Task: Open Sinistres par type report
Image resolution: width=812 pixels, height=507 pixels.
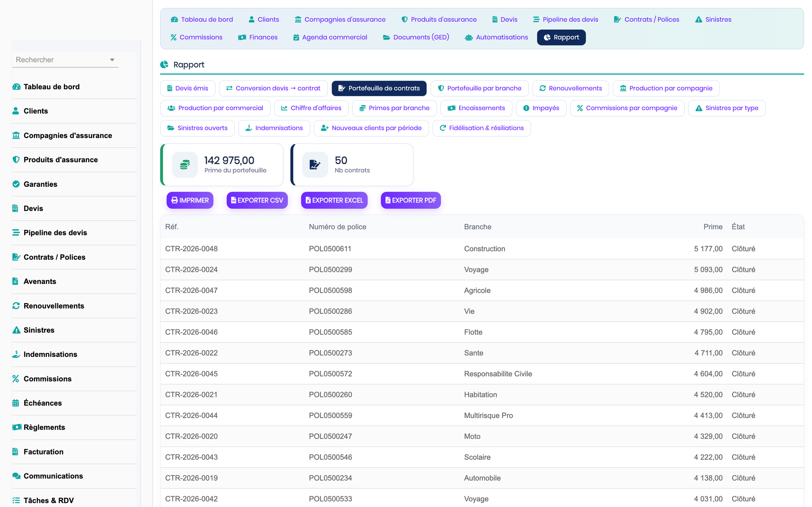Action: click(x=727, y=108)
